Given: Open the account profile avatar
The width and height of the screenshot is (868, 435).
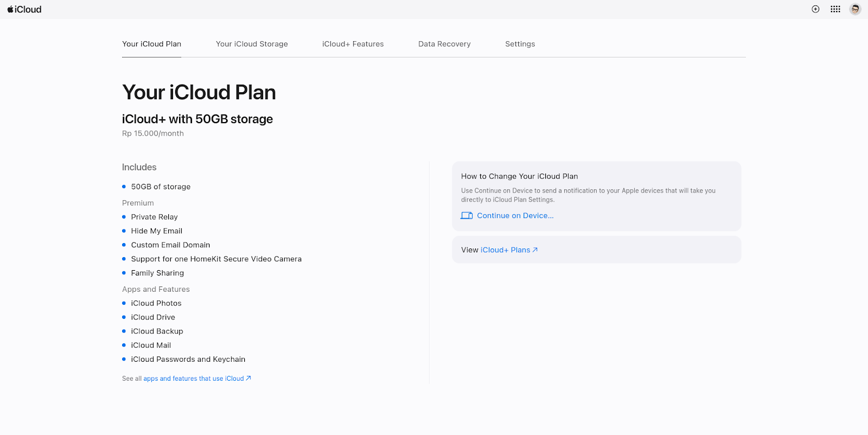Looking at the screenshot, I should pyautogui.click(x=856, y=9).
